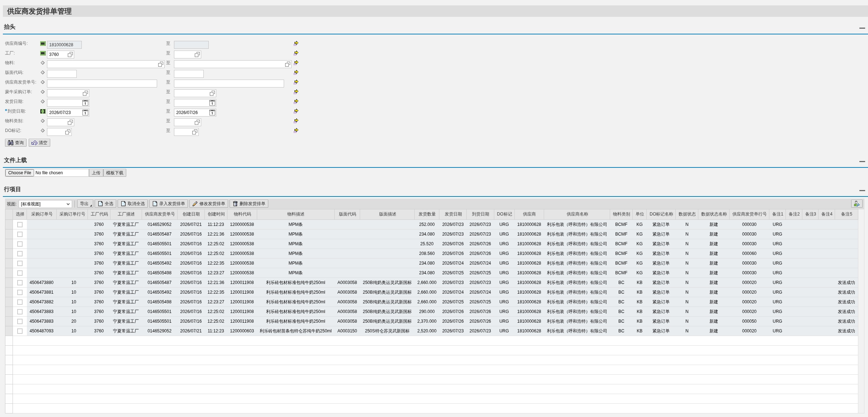
Task: Collapse the 抬头 section
Action: 862,28
